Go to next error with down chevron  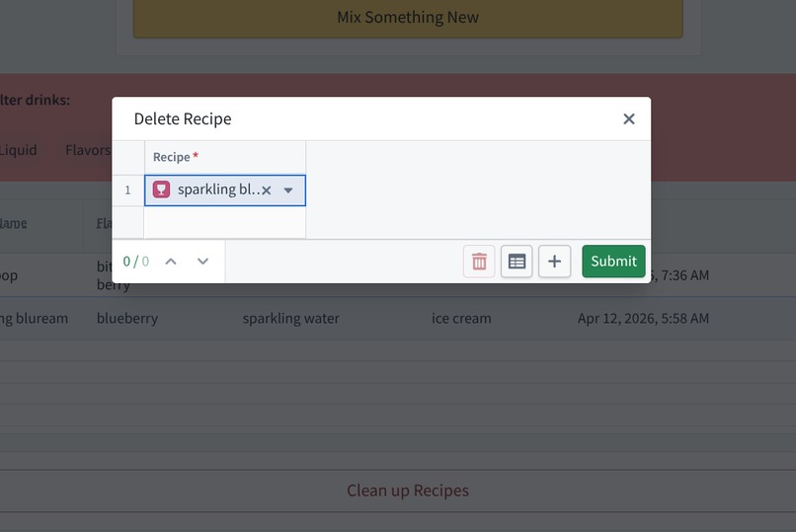click(x=203, y=262)
